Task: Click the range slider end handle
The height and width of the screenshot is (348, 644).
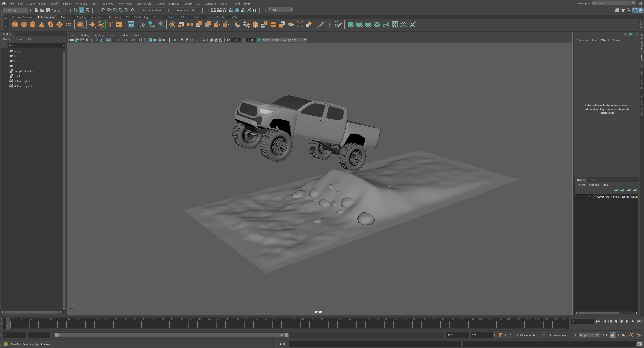Action: 286,335
